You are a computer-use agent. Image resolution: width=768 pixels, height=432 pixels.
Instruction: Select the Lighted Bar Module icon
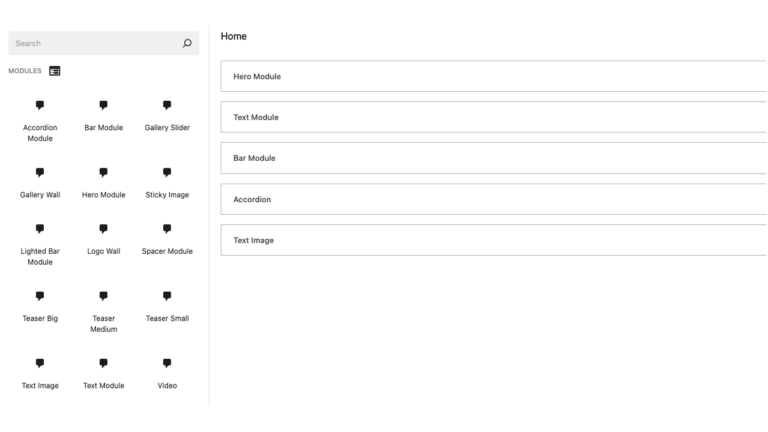(x=40, y=229)
